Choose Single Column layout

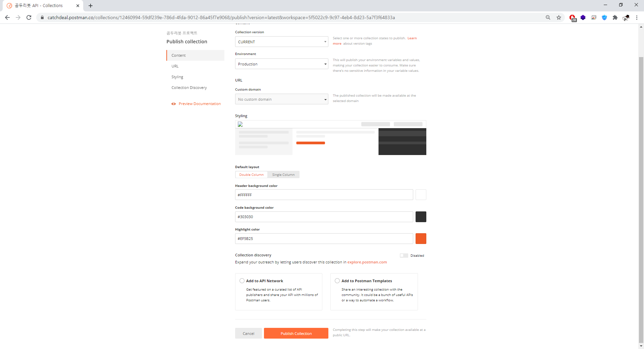click(283, 175)
